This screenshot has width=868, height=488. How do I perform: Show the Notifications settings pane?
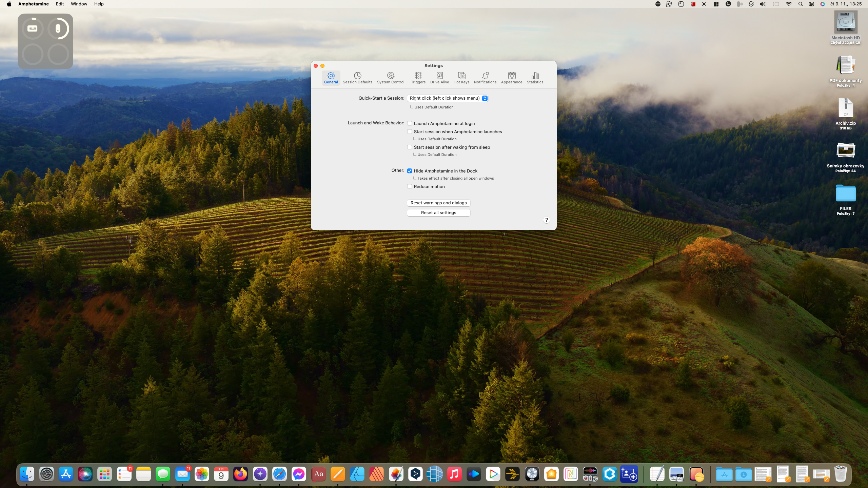coord(485,78)
